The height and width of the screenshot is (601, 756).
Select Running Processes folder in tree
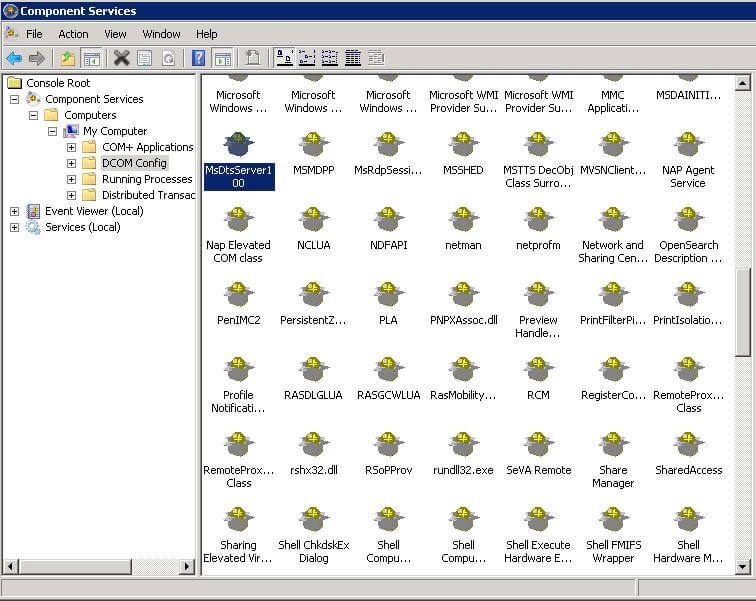[x=147, y=179]
